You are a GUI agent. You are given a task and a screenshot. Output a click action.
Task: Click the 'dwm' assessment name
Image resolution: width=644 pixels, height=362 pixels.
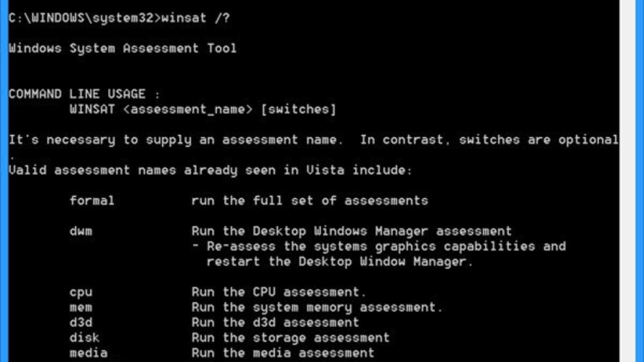coord(80,232)
